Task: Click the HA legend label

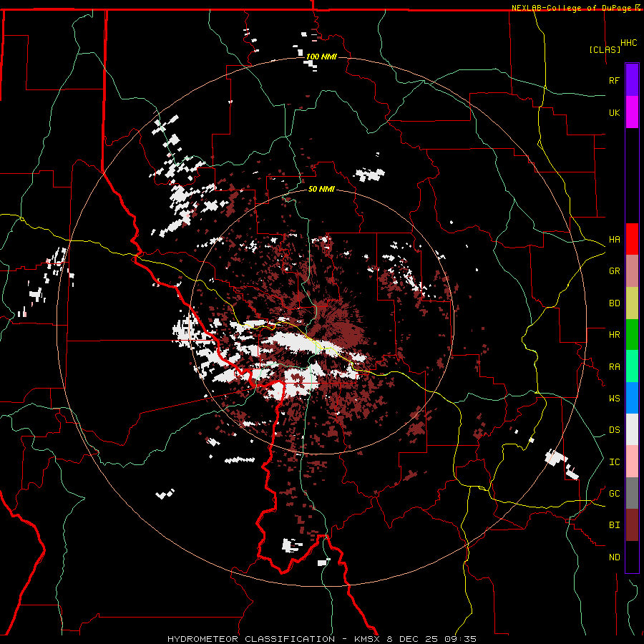Action: coord(614,240)
